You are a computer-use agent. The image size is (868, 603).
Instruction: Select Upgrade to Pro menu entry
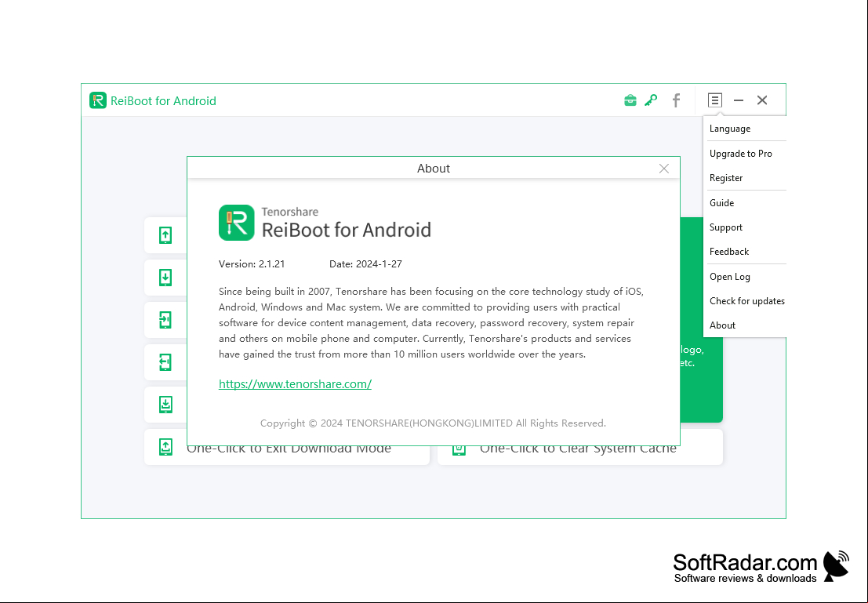click(745, 154)
